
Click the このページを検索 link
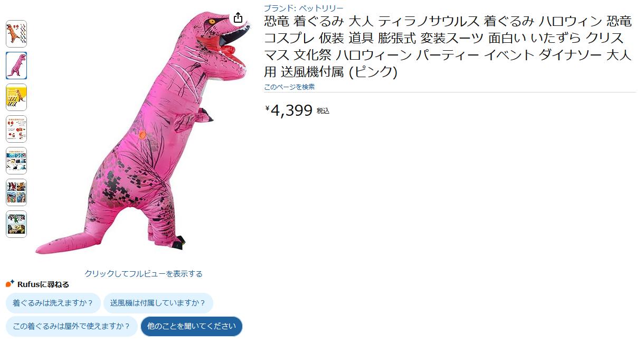coord(289,87)
